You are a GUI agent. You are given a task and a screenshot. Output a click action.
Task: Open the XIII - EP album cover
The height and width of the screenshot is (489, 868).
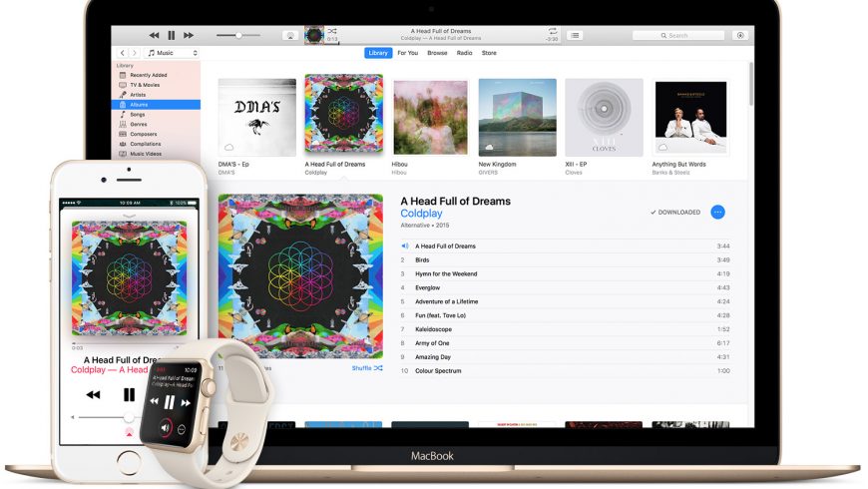tap(604, 118)
